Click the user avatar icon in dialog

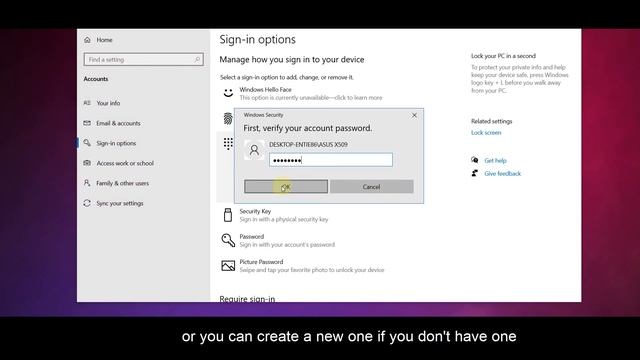tap(254, 150)
